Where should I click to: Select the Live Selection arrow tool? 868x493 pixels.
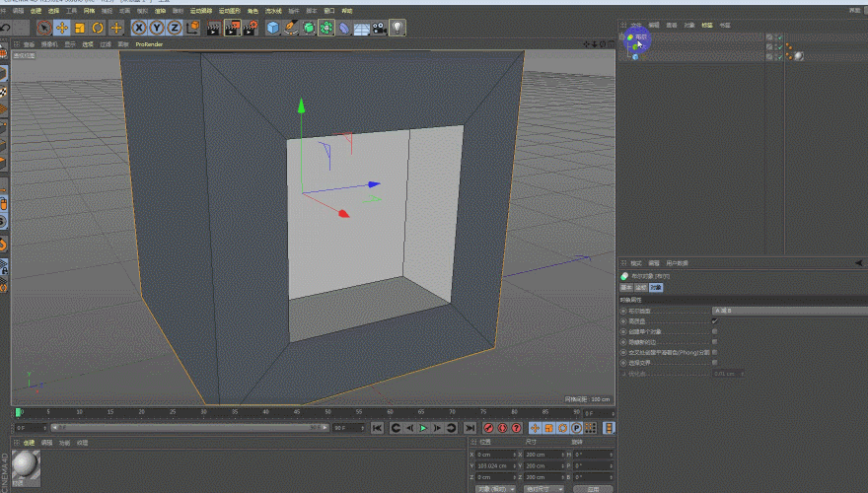click(43, 27)
